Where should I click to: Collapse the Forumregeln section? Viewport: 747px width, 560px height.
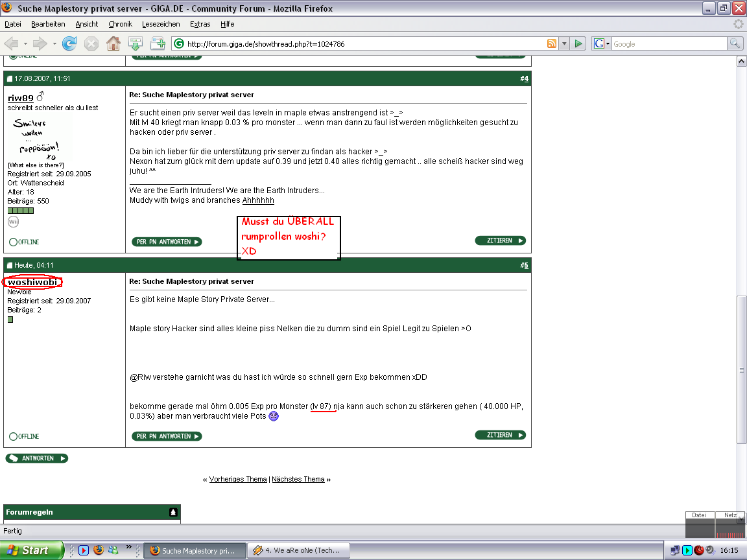pos(173,512)
